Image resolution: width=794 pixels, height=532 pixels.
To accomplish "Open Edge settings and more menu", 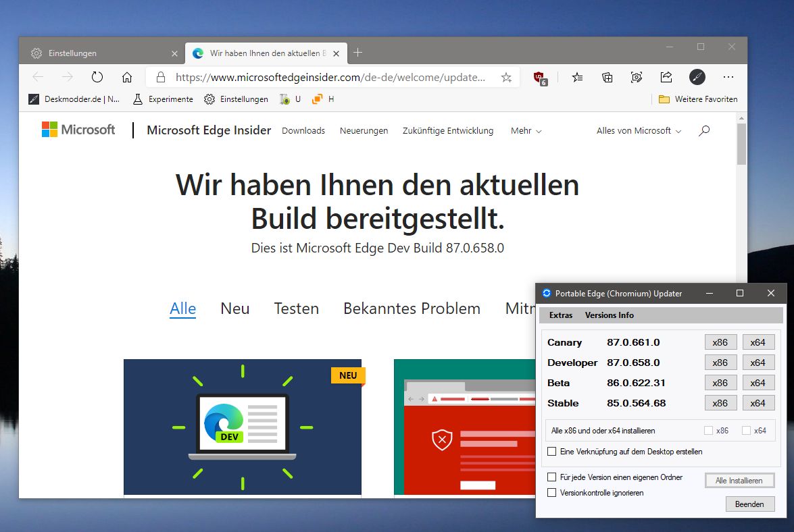I will click(x=728, y=77).
